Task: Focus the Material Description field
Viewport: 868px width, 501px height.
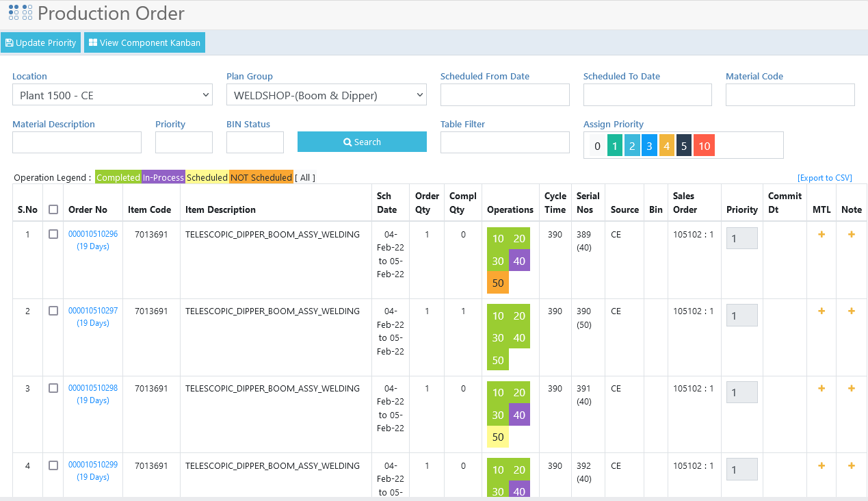Action: pos(77,142)
